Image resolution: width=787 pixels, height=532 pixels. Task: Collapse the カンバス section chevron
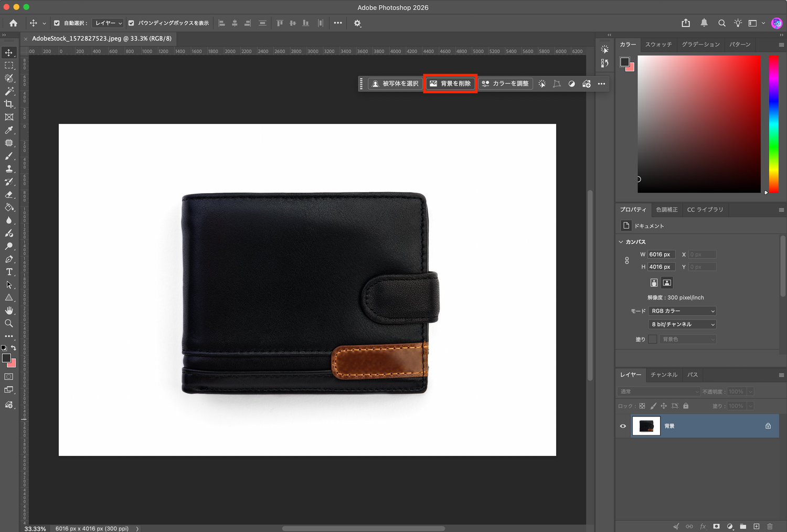point(621,242)
